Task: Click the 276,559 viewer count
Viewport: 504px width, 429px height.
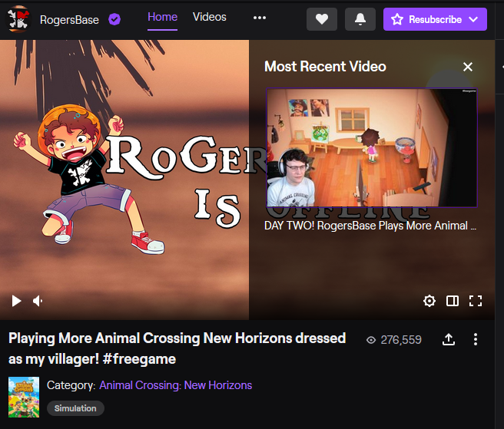Action: (393, 340)
